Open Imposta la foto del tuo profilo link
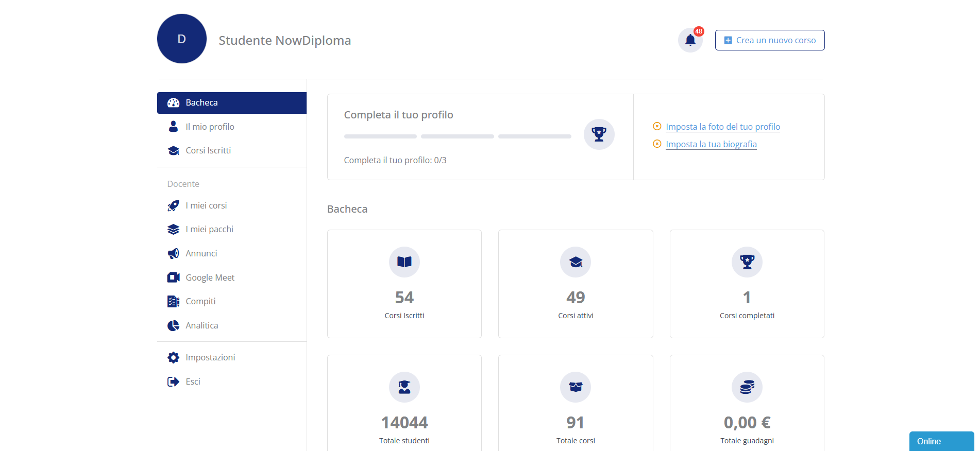 722,127
